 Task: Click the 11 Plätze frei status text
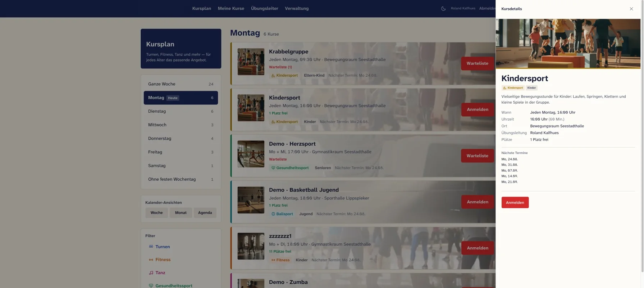click(x=280, y=252)
